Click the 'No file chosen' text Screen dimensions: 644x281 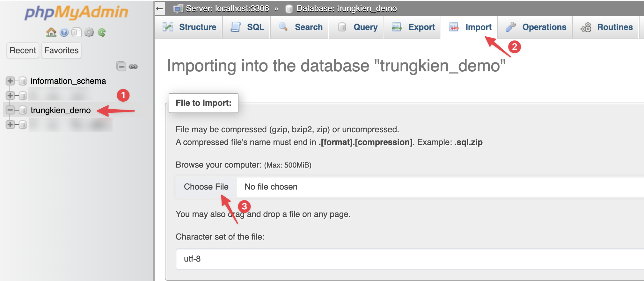[x=271, y=187]
